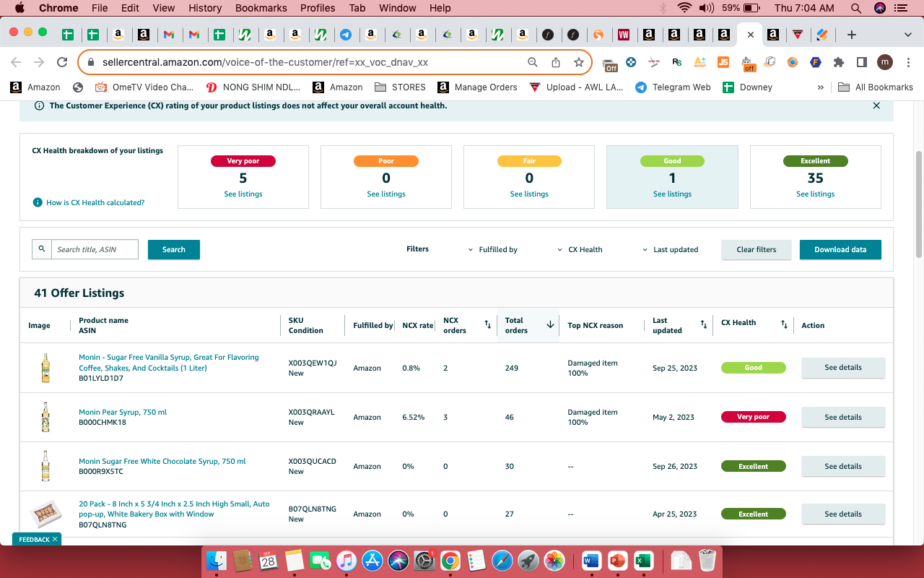Click the Search button

tap(174, 249)
